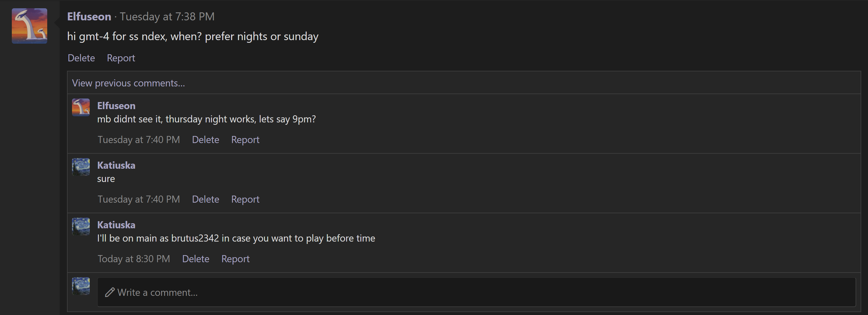Open the Katiuska username above the "sure" comment
This screenshot has height=315, width=868.
(x=116, y=165)
